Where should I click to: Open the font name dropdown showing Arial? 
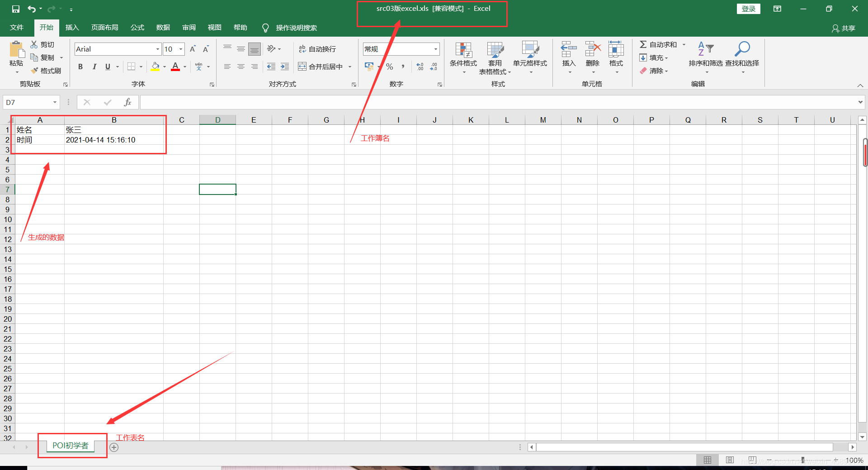click(158, 49)
